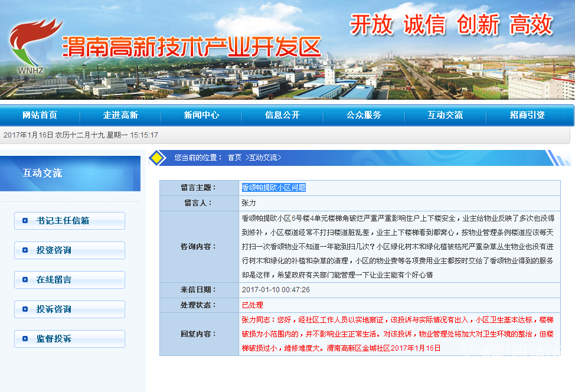
Task: Click bullet icon beside 投诉咨询
Action: [25, 309]
